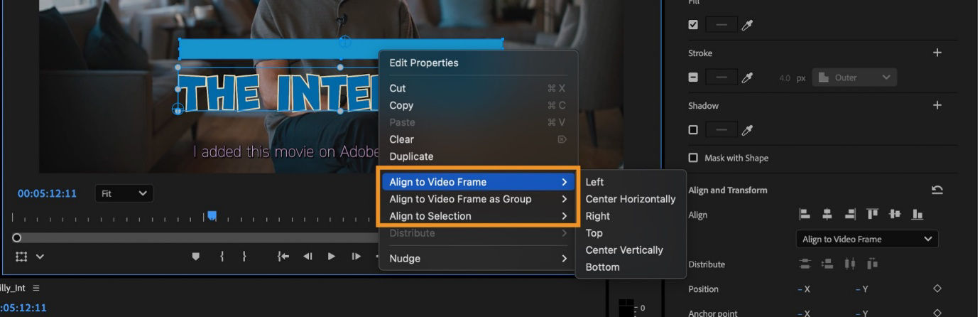Expand the Align to Video Frame as Group submenu
The image size is (980, 317).
tap(479, 199)
